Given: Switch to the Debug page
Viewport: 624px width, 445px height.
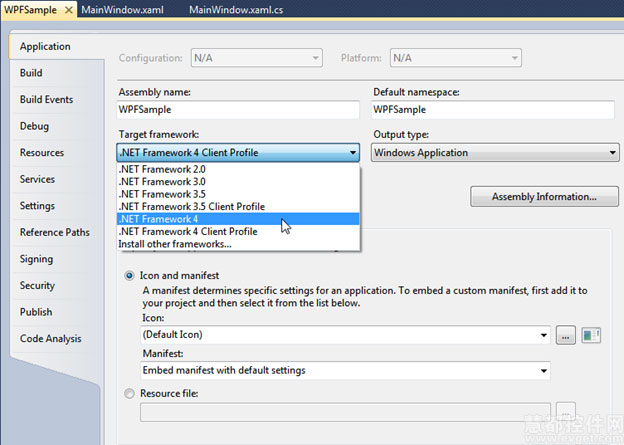Looking at the screenshot, I should click(x=34, y=126).
